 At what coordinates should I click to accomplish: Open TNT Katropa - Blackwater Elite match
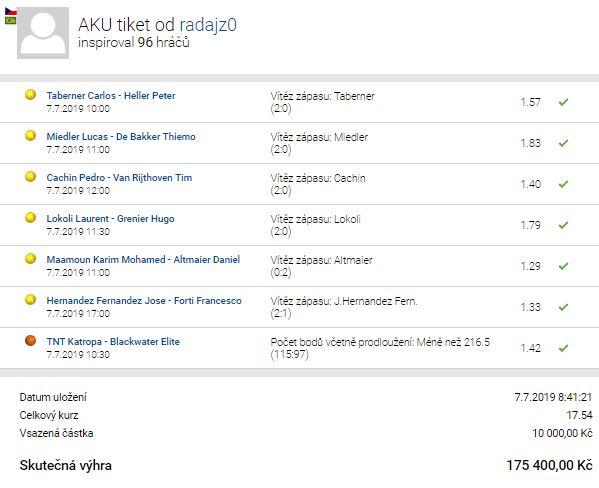point(113,342)
